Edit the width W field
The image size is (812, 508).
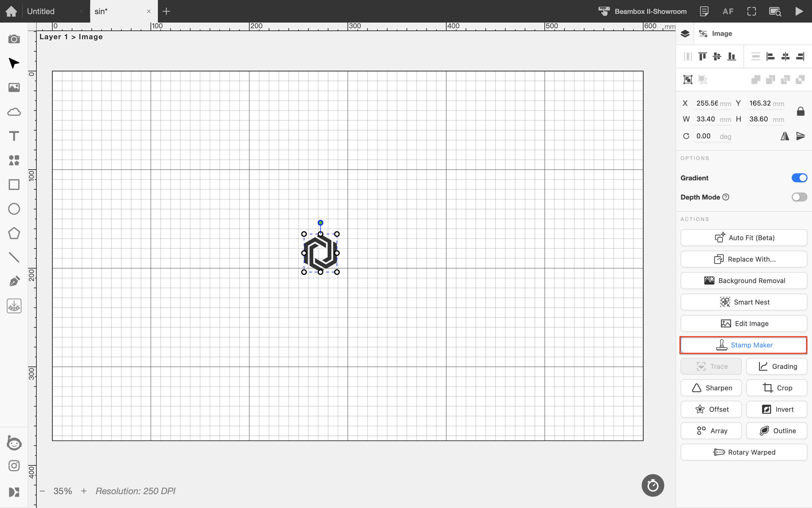point(713,119)
